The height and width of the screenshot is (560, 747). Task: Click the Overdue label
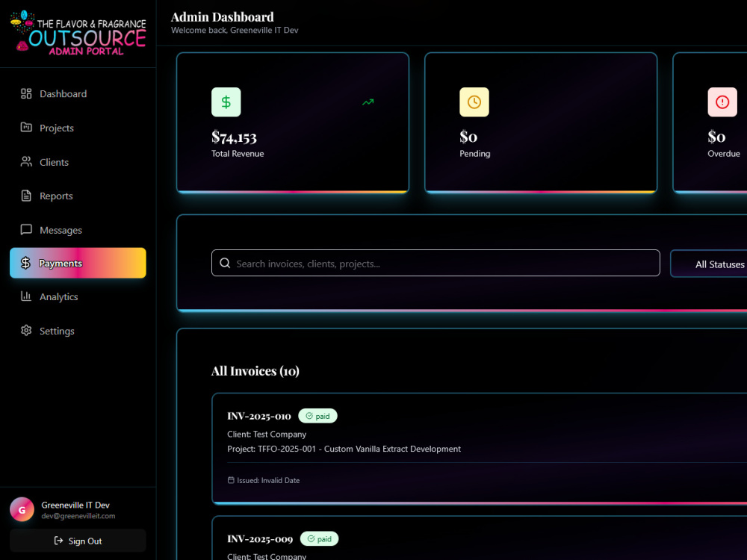tap(724, 153)
